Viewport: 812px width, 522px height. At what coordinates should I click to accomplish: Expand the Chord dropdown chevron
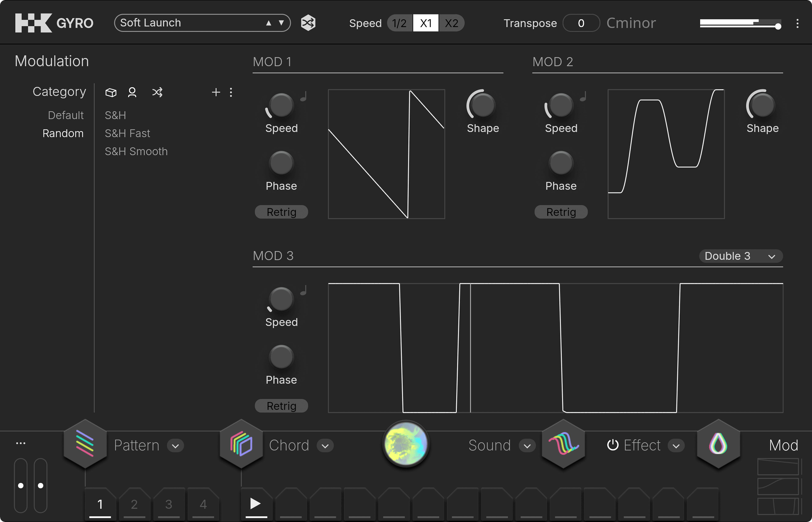pos(325,446)
